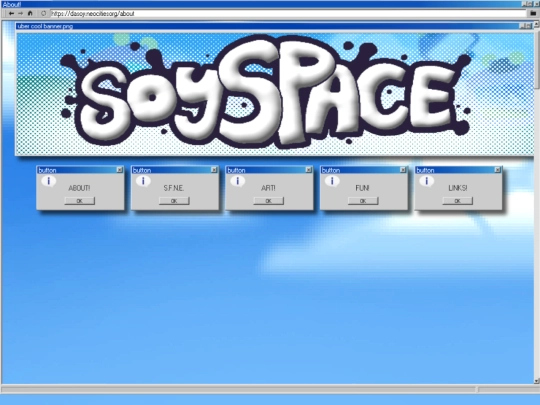The width and height of the screenshot is (540, 405).
Task: Click info icon in FUN! dialog
Action: coord(332,181)
